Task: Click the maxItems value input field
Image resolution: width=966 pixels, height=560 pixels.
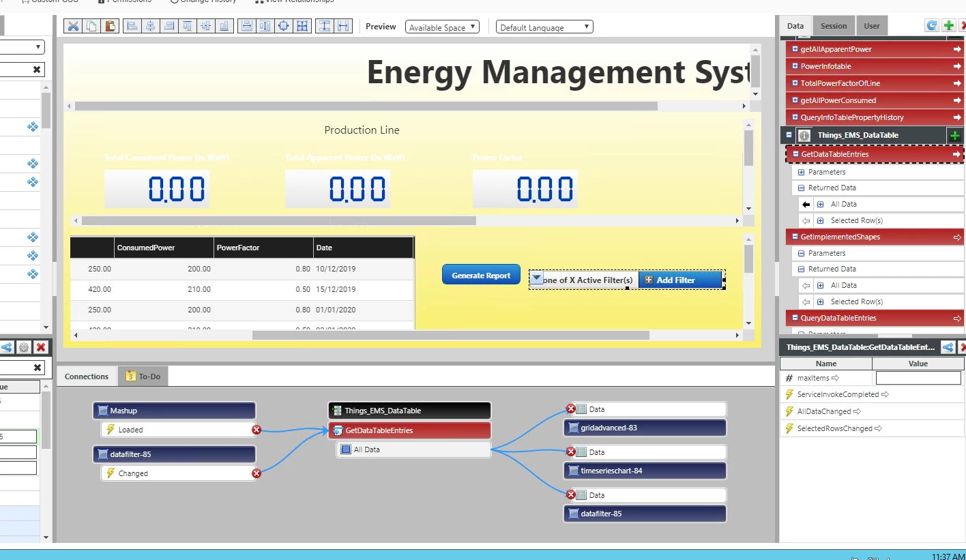Action: point(918,378)
